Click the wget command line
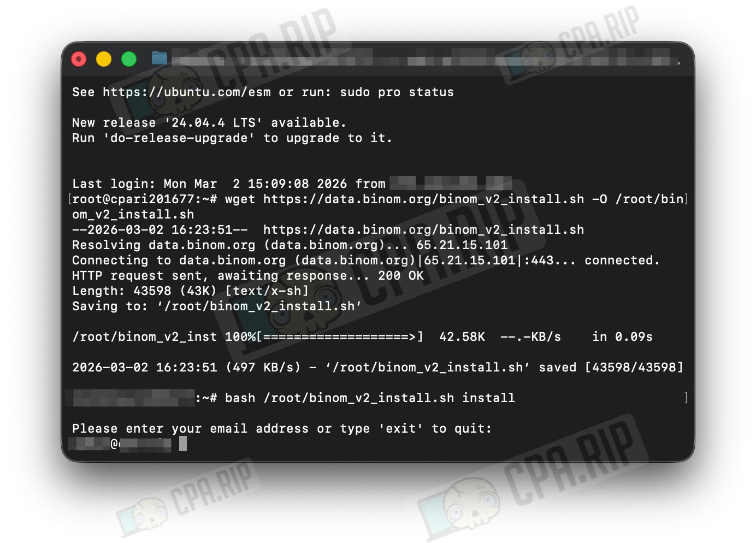The image size is (756, 543). [378, 207]
